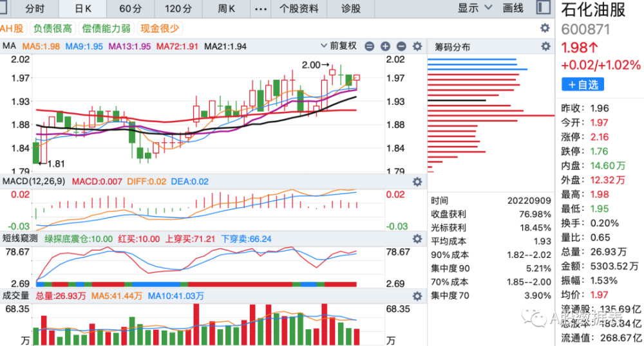
Task: Expand more period options ellipsis
Action: click(260, 8)
